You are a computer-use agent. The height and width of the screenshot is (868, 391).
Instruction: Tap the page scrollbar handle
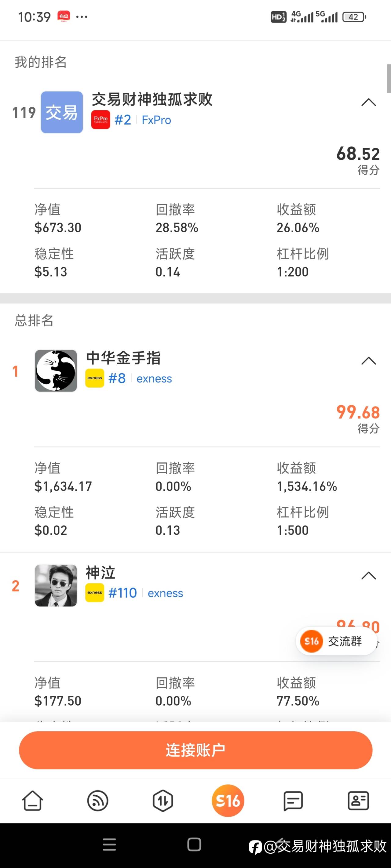pos(389,78)
